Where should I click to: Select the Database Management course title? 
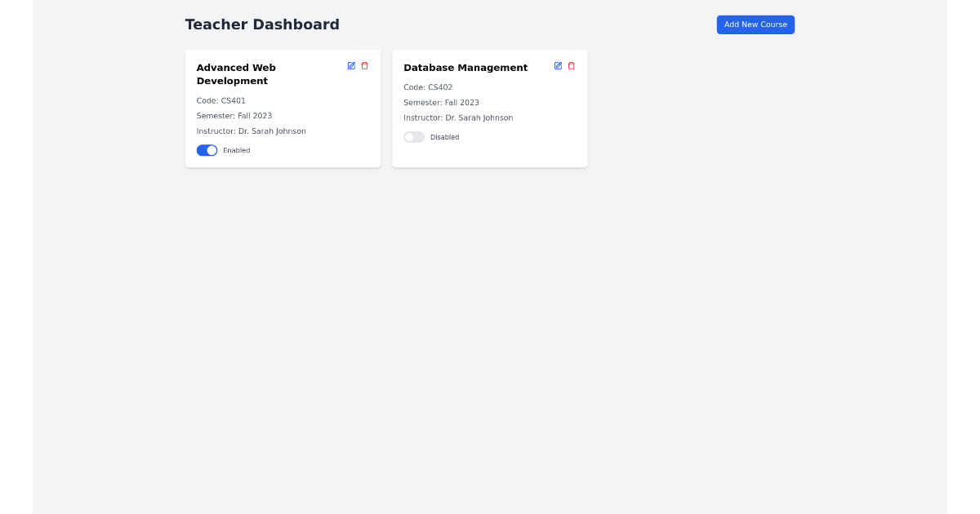465,68
